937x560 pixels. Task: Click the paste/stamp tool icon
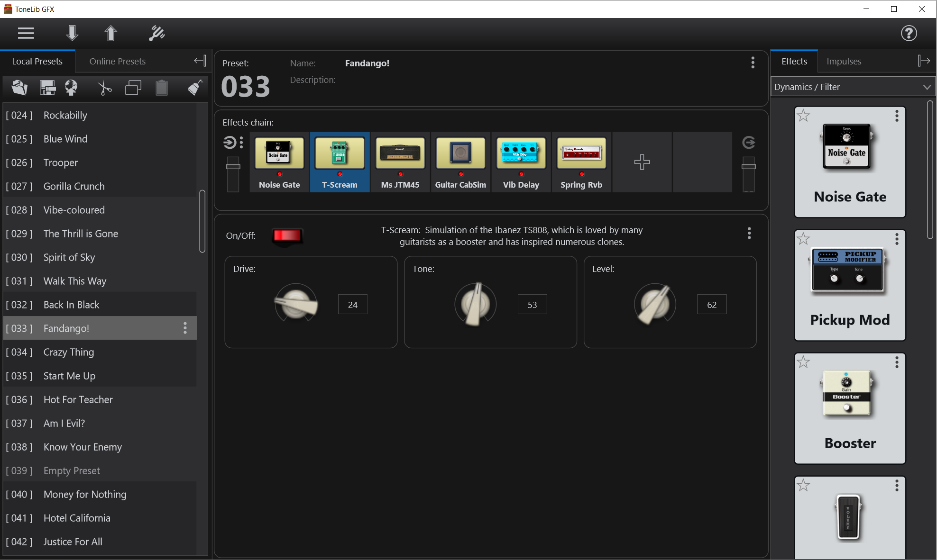pos(162,87)
